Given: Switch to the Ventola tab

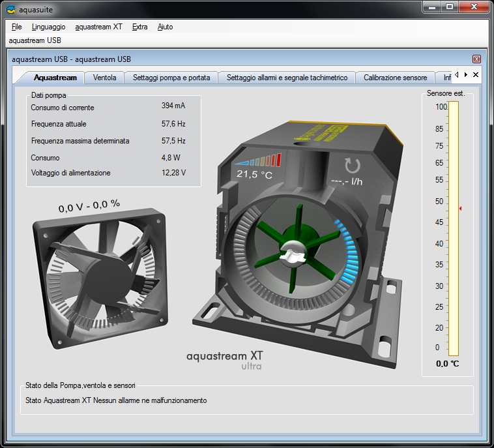Looking at the screenshot, I should coord(104,78).
